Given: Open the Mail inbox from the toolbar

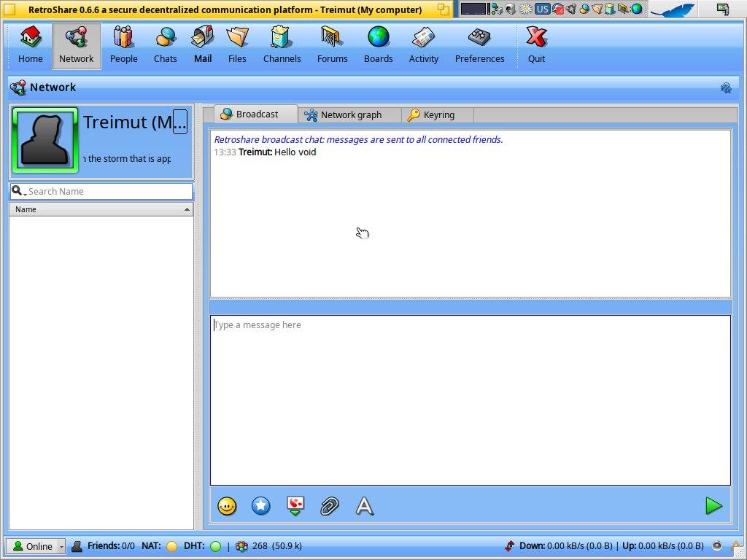Looking at the screenshot, I should 203,45.
